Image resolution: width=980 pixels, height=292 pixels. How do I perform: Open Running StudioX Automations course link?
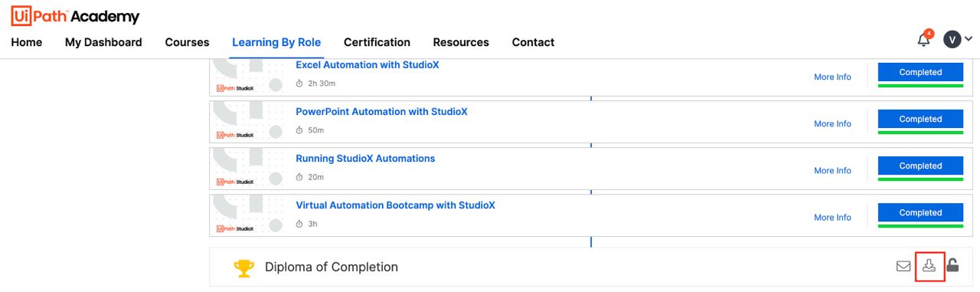pos(365,159)
